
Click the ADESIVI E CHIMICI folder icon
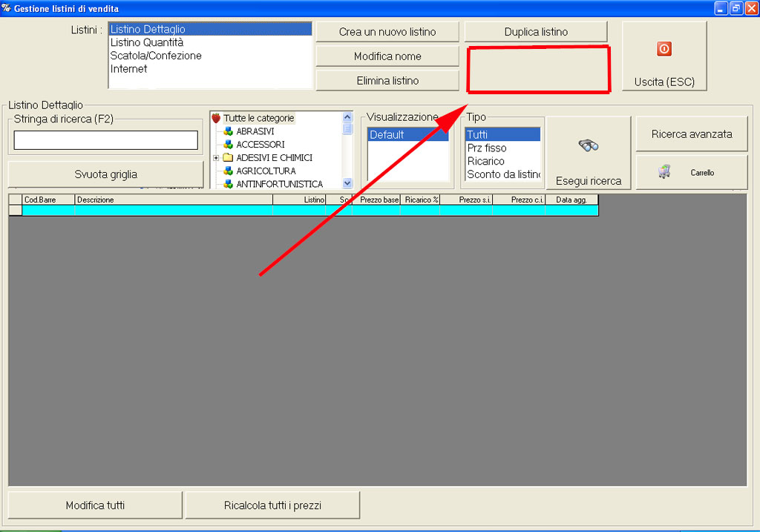[229, 157]
